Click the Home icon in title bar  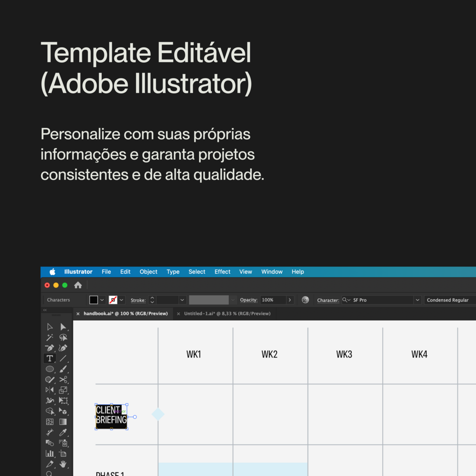[x=78, y=285]
